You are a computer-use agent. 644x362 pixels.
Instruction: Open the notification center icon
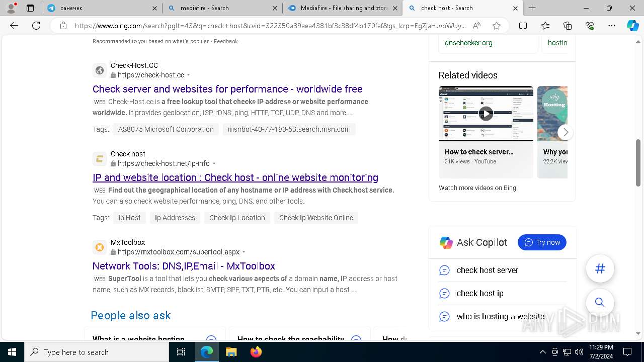(627, 352)
